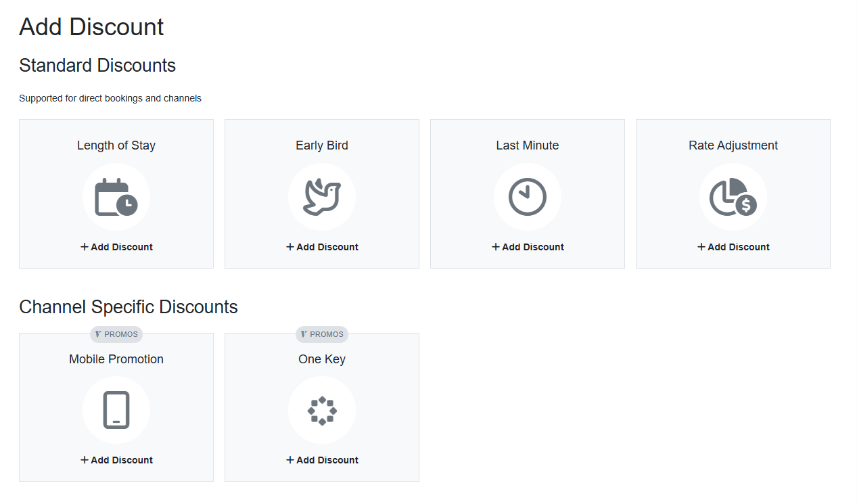Click the One Key diamond ring icon

(322, 410)
